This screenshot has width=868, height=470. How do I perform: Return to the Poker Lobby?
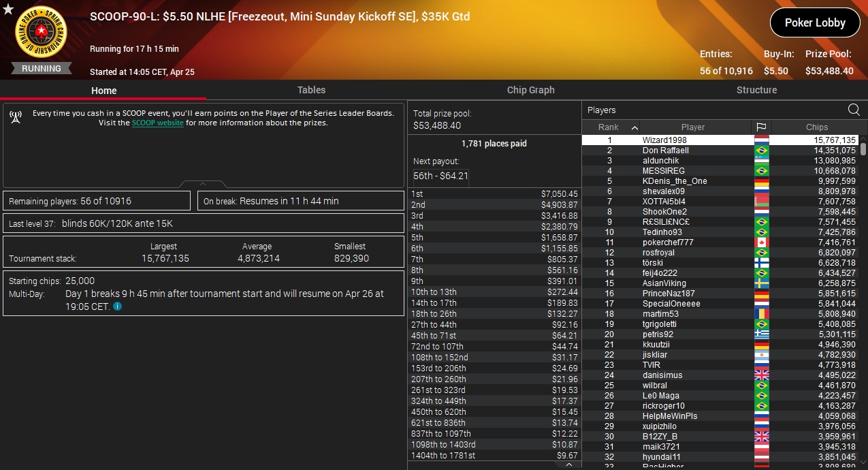pyautogui.click(x=815, y=22)
